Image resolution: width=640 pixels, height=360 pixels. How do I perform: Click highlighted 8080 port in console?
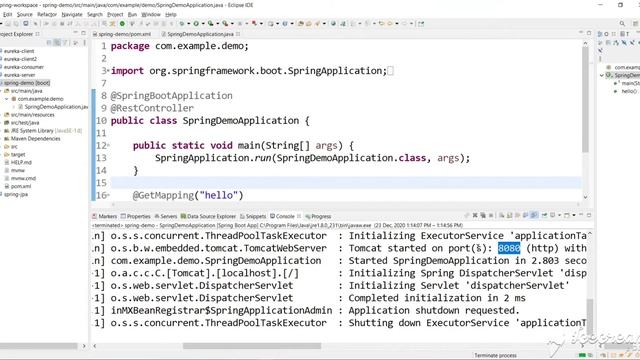click(509, 248)
